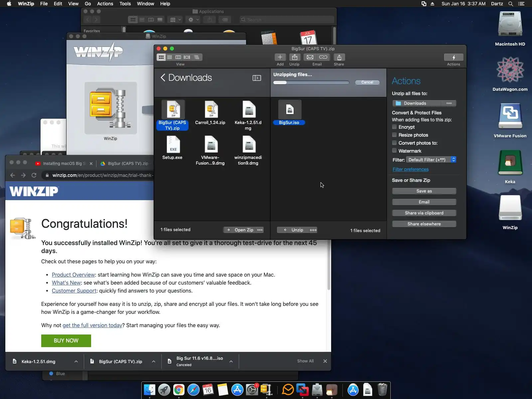The height and width of the screenshot is (399, 532).
Task: Switch WinZip to cover flow view
Action: point(187,57)
